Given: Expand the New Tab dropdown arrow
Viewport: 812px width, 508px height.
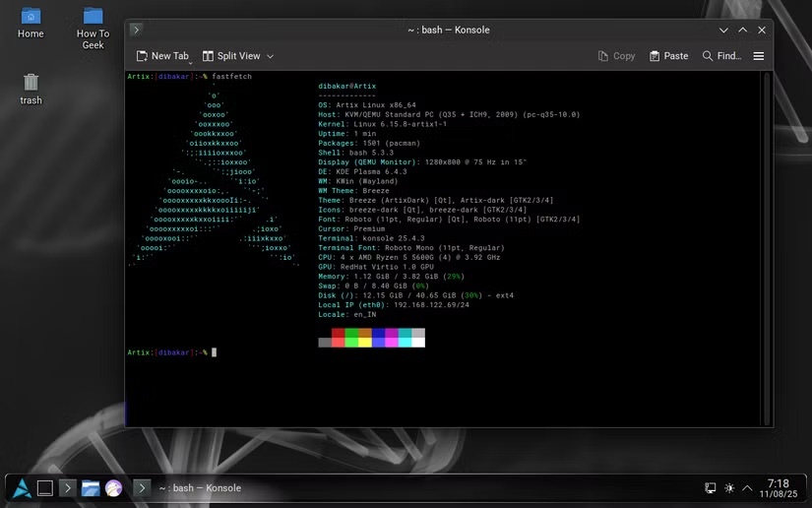Looking at the screenshot, I should click(191, 63).
